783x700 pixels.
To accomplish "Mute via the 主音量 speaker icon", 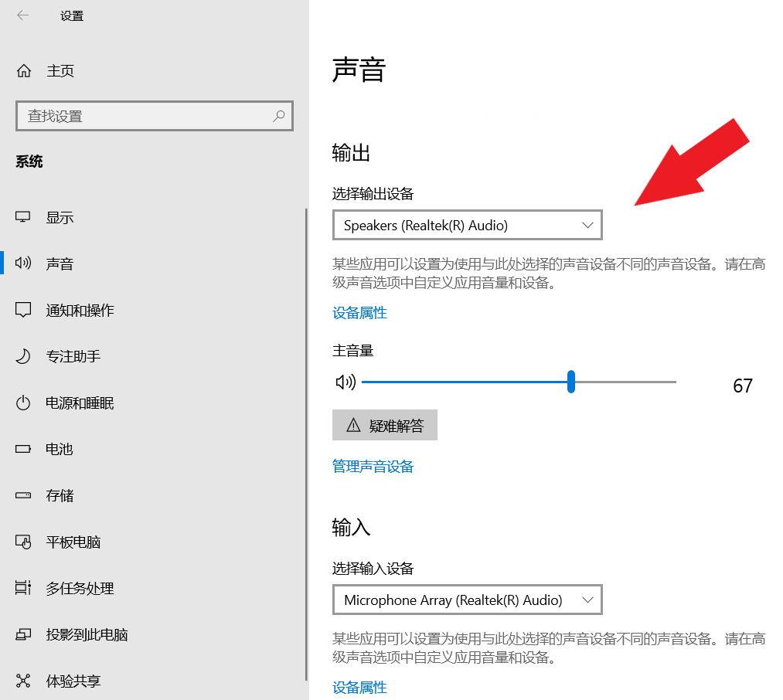I will pyautogui.click(x=345, y=382).
